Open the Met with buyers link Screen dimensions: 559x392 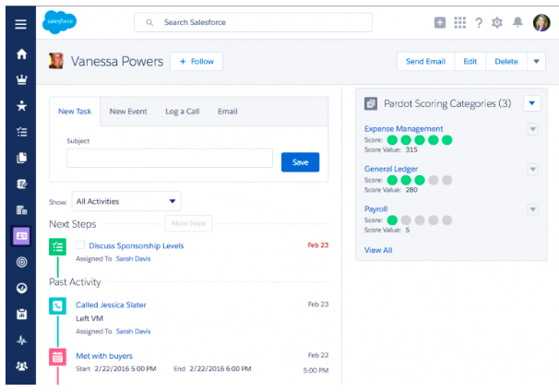(104, 356)
